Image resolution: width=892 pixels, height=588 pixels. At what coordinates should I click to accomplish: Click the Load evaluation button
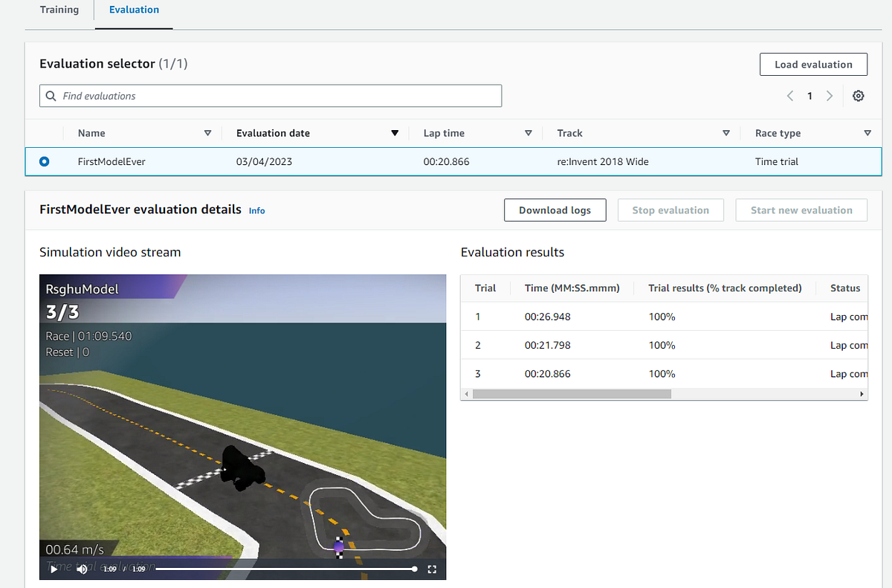(813, 64)
